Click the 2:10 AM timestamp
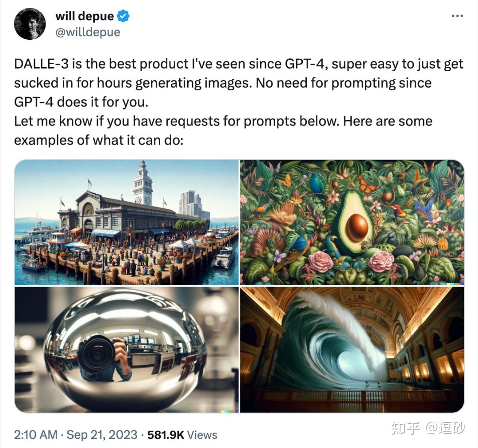This screenshot has width=478, height=448. [x=36, y=435]
